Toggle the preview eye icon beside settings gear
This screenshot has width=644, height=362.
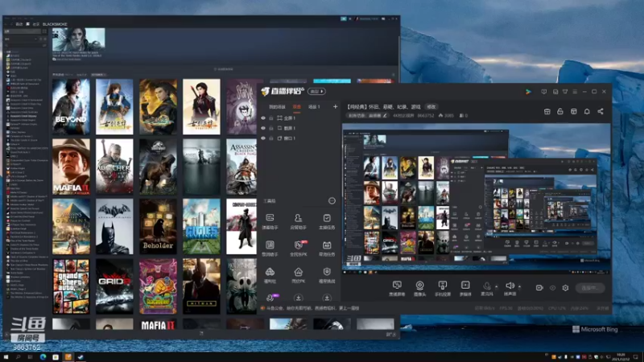(552, 288)
